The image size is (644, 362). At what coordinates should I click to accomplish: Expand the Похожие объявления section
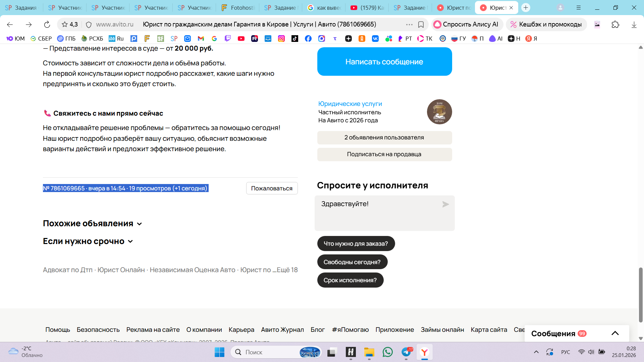pos(93,224)
